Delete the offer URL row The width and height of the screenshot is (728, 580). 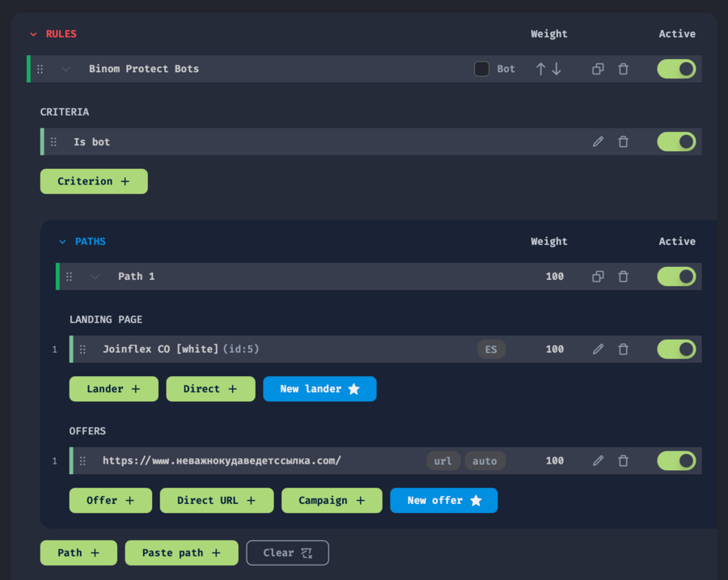[623, 461]
